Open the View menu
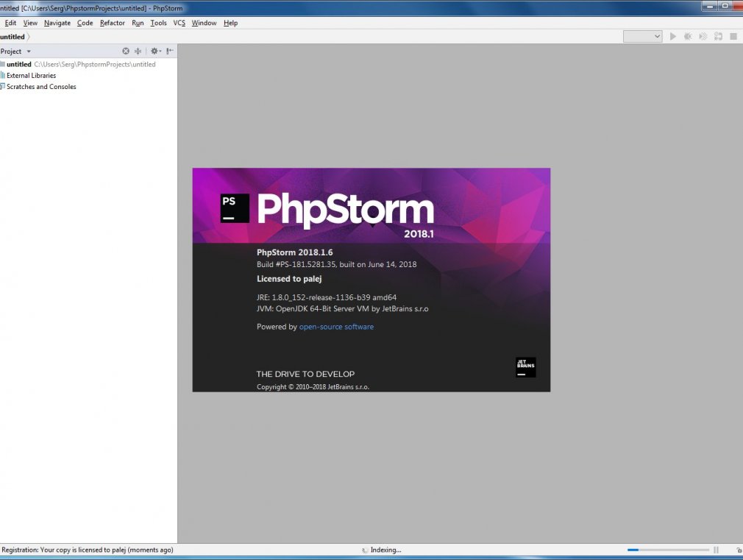Image resolution: width=743 pixels, height=560 pixels. 30,23
